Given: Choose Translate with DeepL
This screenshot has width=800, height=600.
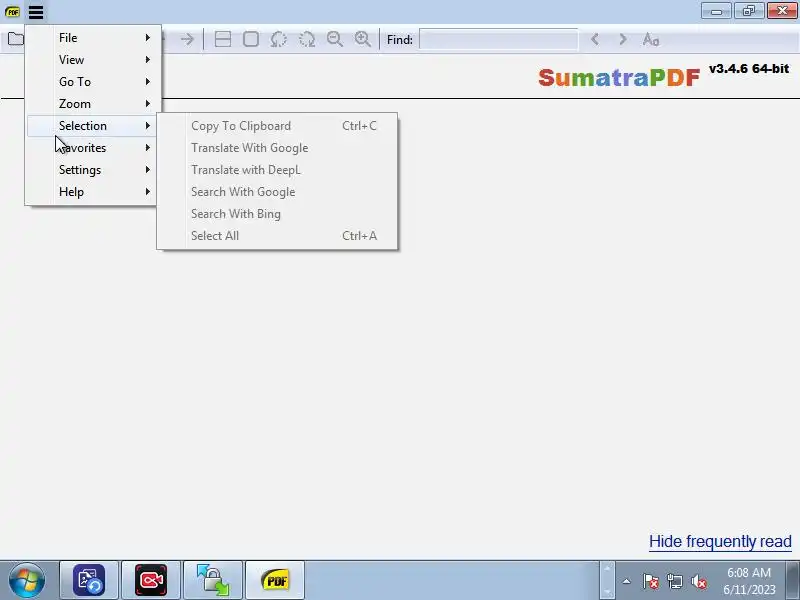Looking at the screenshot, I should click(x=277, y=170).
